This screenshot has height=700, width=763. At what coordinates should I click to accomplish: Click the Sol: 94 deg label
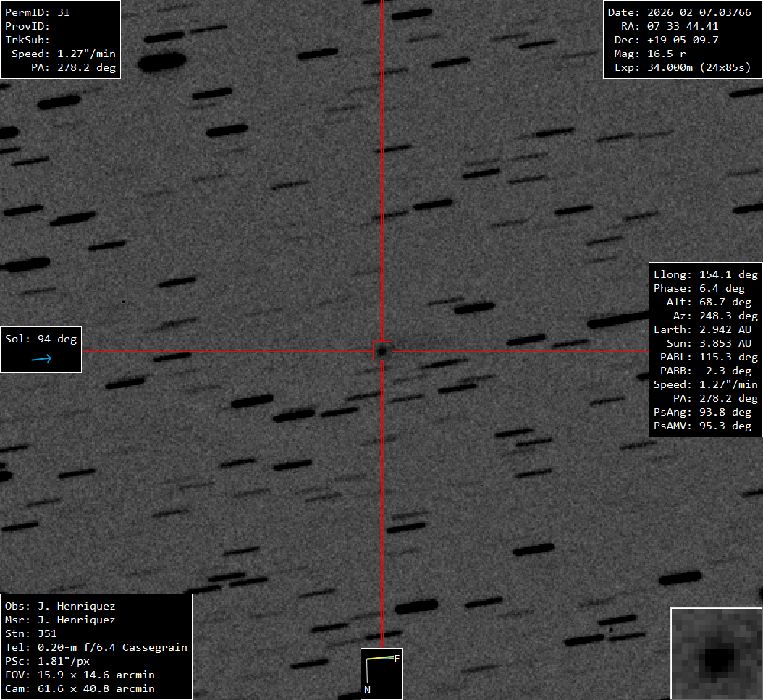click(41, 339)
